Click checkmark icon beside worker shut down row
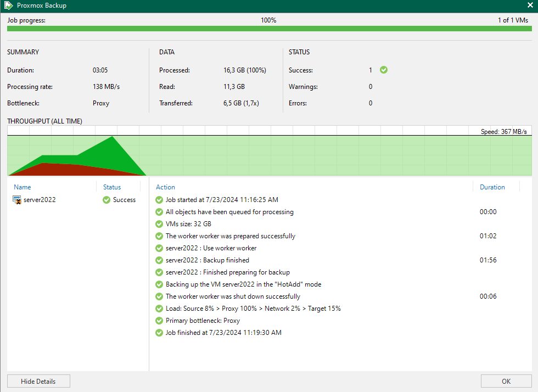 click(x=159, y=296)
